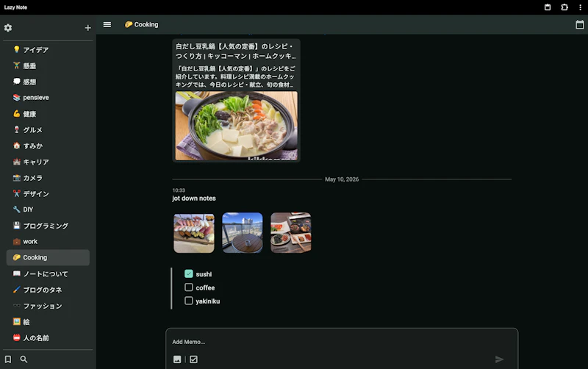Open the work notebook
Viewport: 588px width, 369px height.
(48, 242)
